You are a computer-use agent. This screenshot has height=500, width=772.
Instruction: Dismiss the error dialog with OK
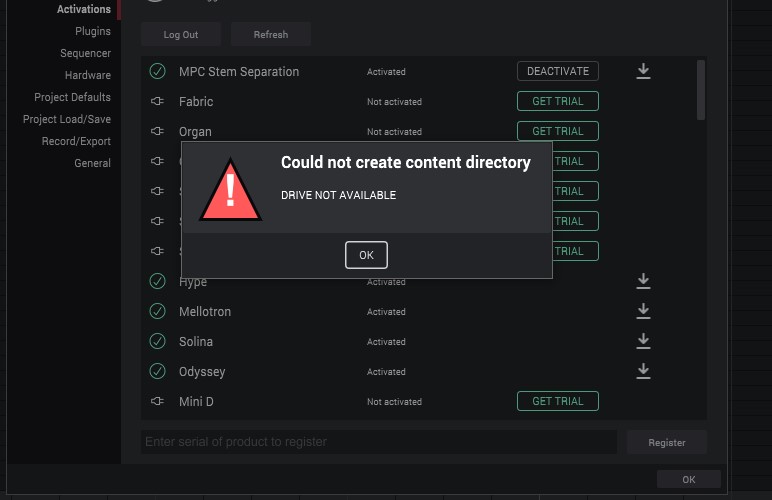366,255
